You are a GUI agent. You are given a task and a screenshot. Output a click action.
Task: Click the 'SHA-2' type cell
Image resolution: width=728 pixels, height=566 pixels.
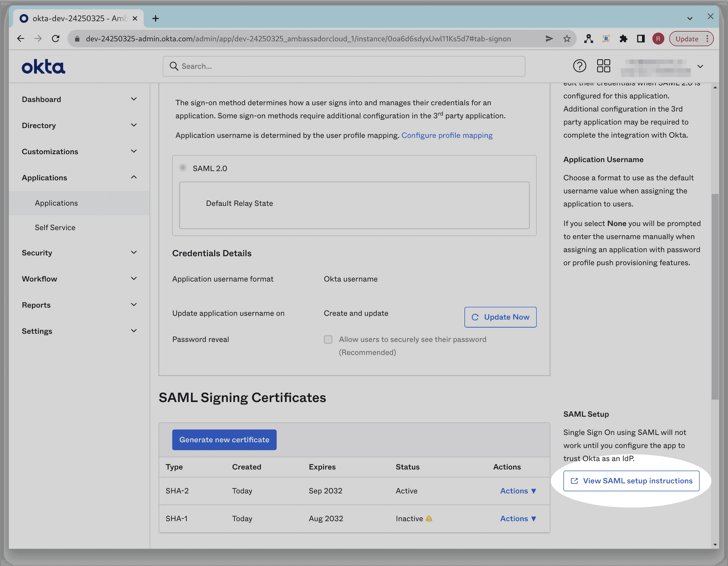coord(177,491)
